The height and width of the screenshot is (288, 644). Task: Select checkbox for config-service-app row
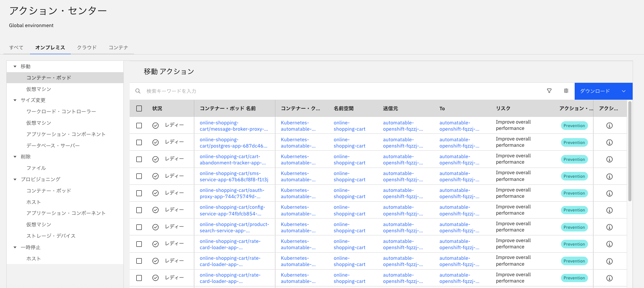click(x=139, y=210)
